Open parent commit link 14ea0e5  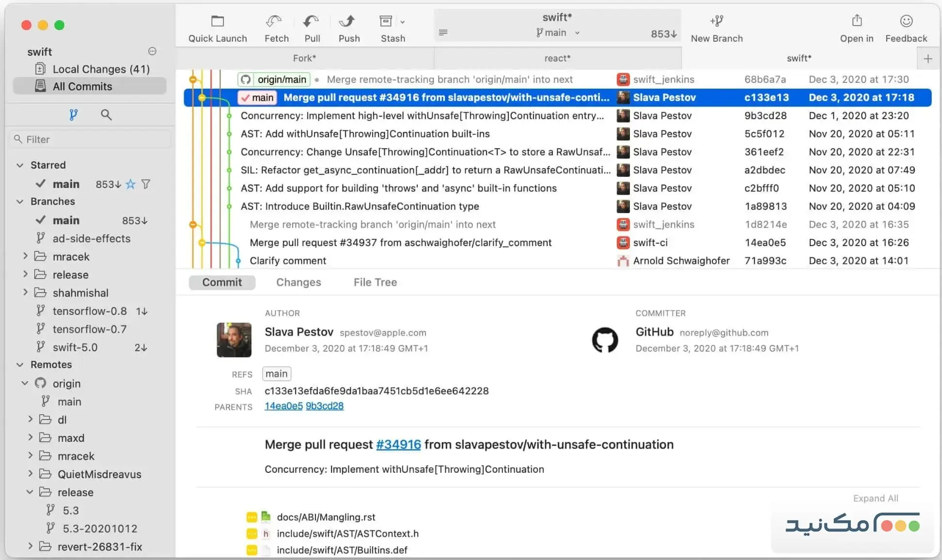tap(283, 406)
